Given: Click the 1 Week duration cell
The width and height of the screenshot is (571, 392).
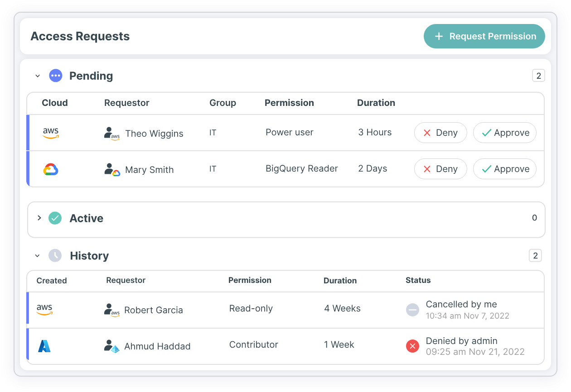Looking at the screenshot, I should 339,344.
